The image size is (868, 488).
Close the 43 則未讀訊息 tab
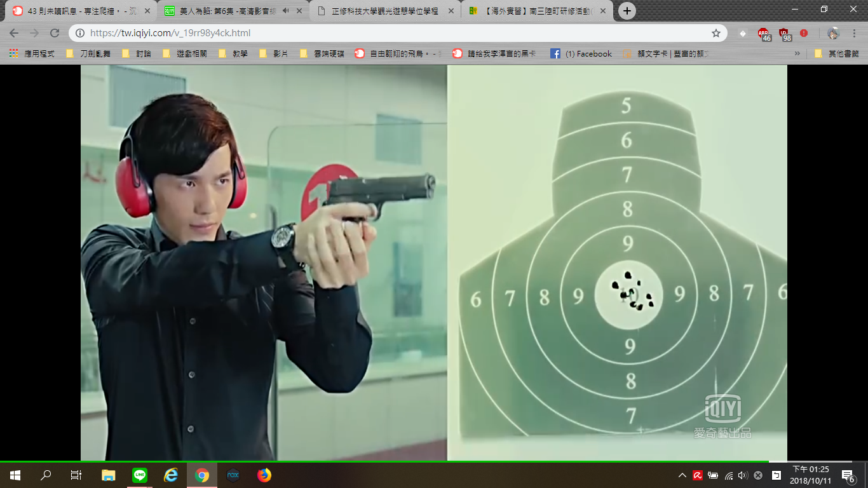147,11
